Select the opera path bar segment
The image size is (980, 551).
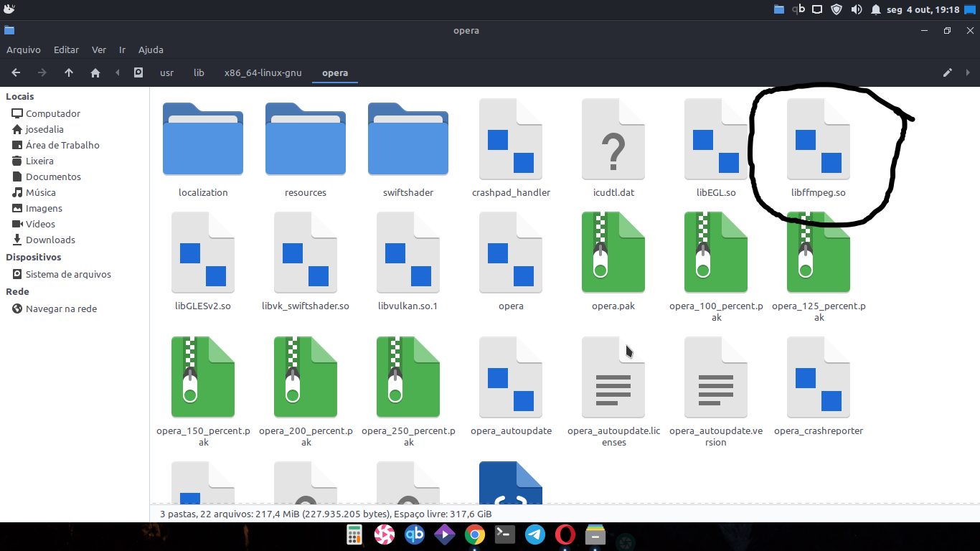tap(335, 72)
